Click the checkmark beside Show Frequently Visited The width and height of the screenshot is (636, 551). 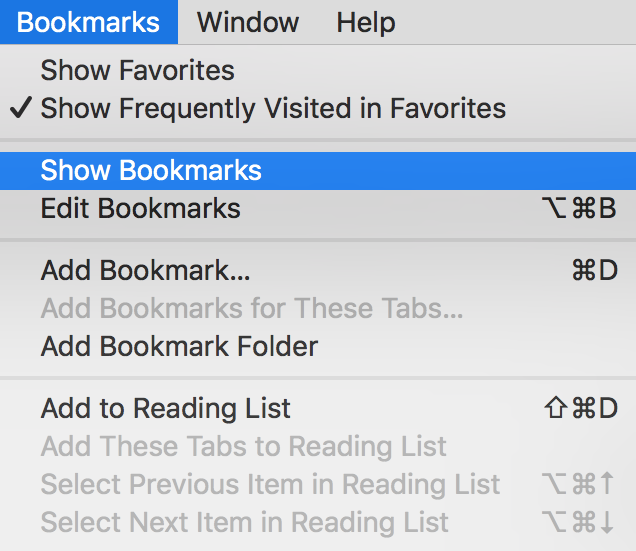22,108
